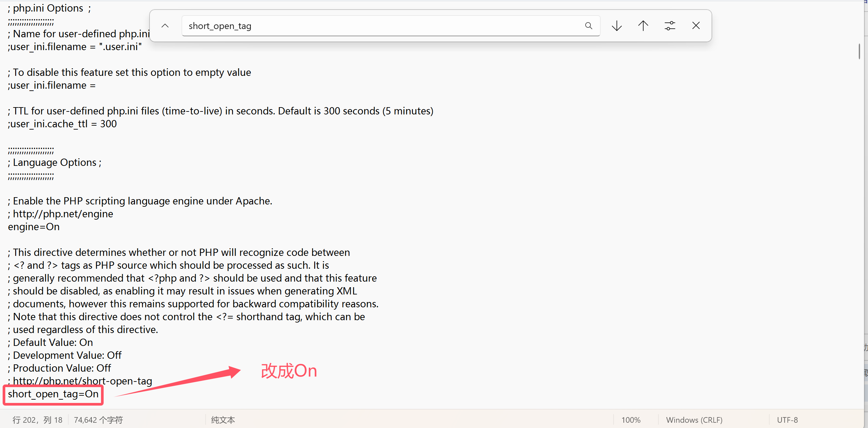Click the 纯文本 plain text status item
Viewport: 868px width, 428px height.
pyautogui.click(x=223, y=419)
